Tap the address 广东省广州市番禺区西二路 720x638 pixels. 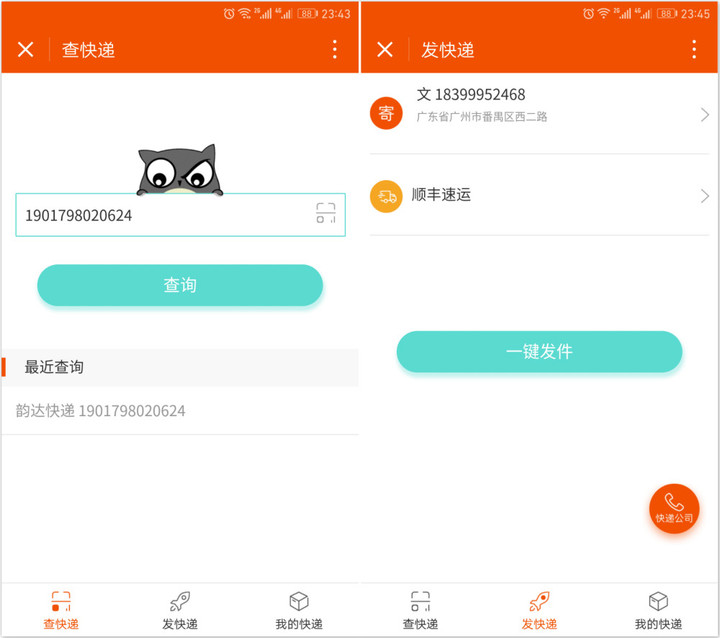[x=482, y=117]
